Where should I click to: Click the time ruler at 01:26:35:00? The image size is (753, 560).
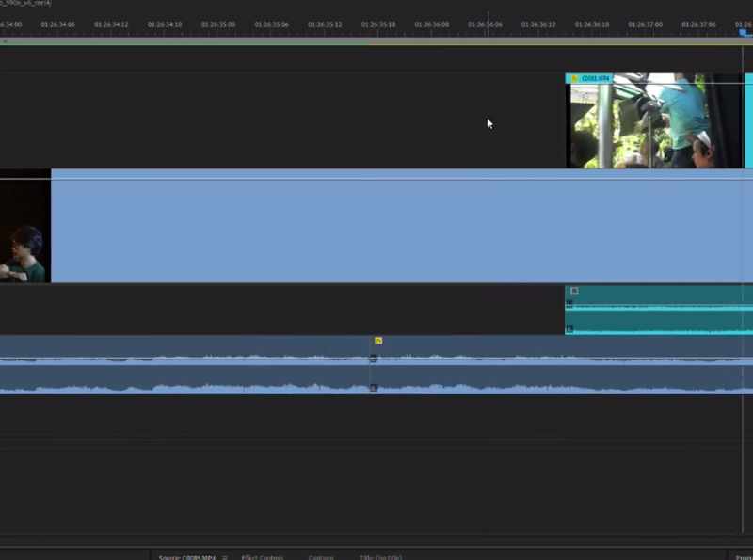(x=218, y=24)
